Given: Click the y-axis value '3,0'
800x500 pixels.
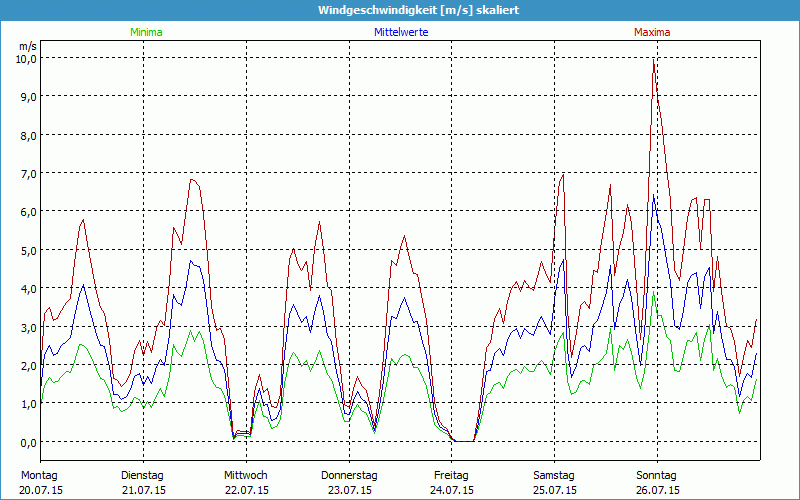Looking at the screenshot, I should [x=28, y=328].
